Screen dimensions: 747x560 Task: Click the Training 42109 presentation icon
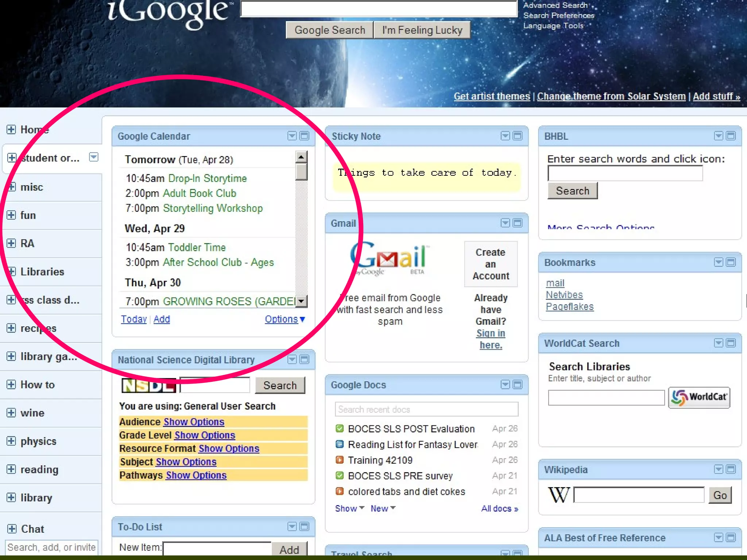[x=340, y=460]
